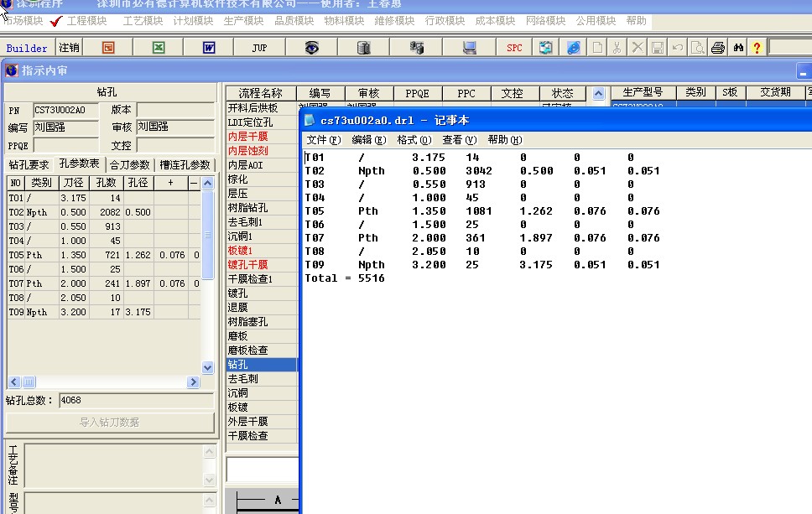Click the PN input field CS73U002A0

pyautogui.click(x=65, y=110)
